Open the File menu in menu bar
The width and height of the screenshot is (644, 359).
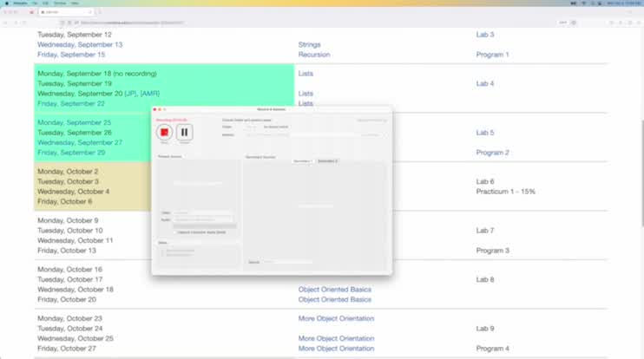coord(35,3)
